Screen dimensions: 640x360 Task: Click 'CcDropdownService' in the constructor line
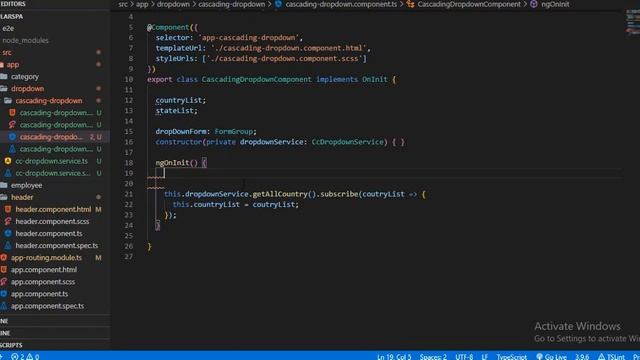click(347, 142)
